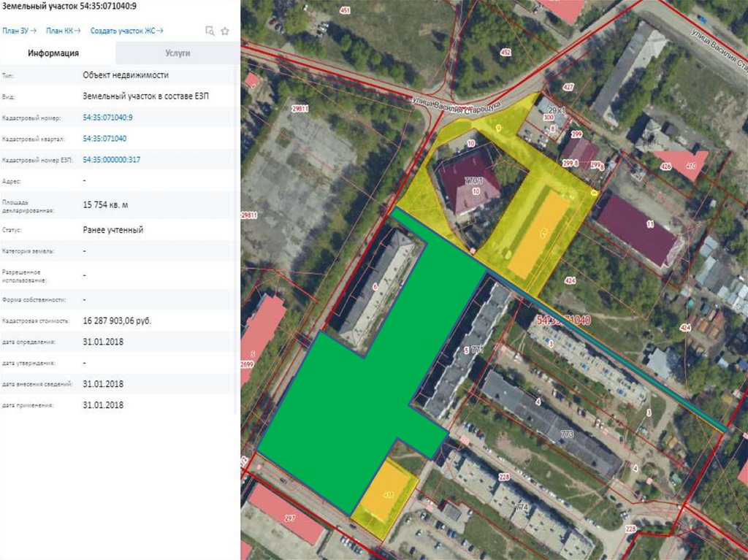Select the value Объект недвижимости
This screenshot has height=560, width=748.
(126, 75)
